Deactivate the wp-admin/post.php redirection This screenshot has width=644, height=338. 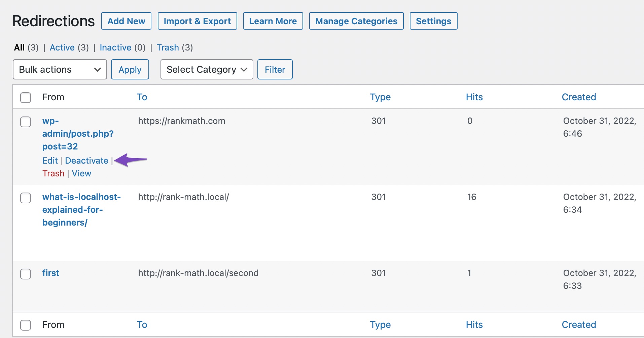click(86, 161)
